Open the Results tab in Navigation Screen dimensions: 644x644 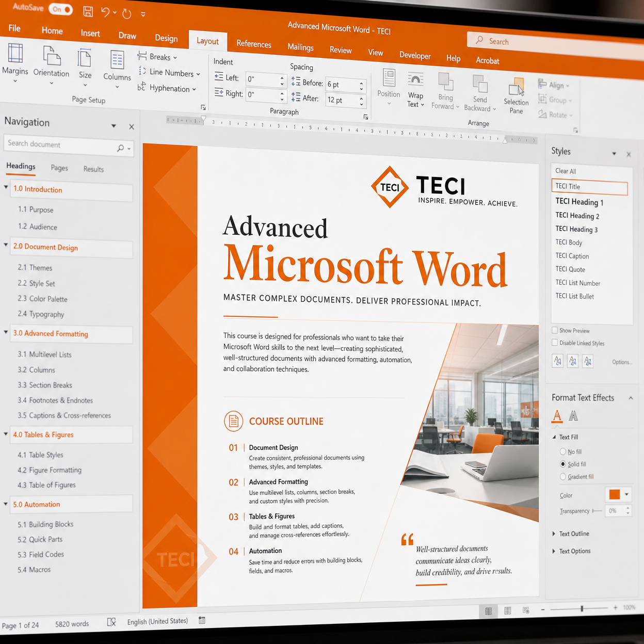click(93, 169)
